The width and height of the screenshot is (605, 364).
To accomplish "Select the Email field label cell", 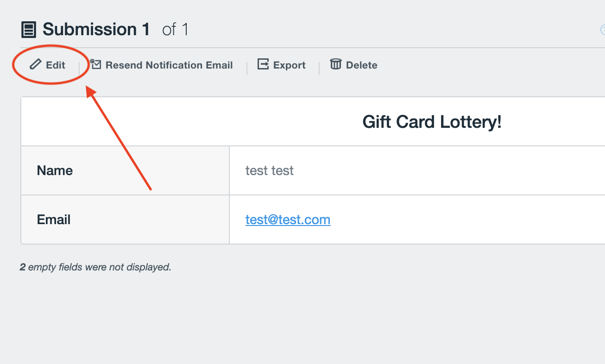I will [x=54, y=220].
